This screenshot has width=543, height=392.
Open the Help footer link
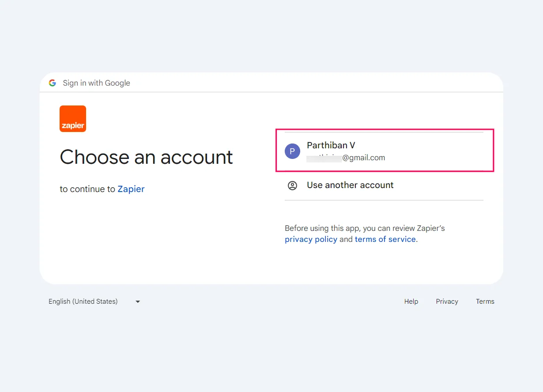411,302
